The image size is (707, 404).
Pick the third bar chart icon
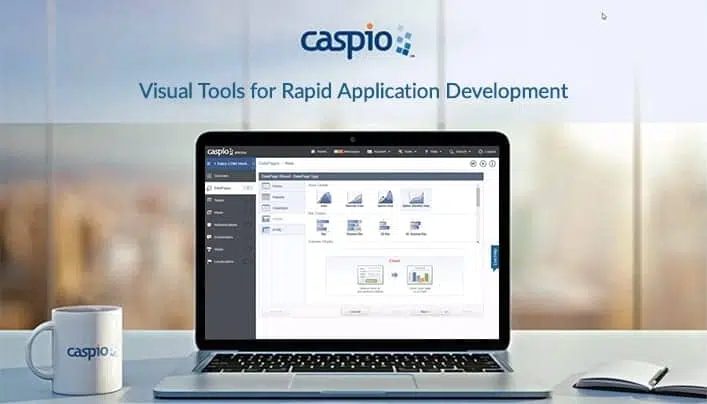385,227
